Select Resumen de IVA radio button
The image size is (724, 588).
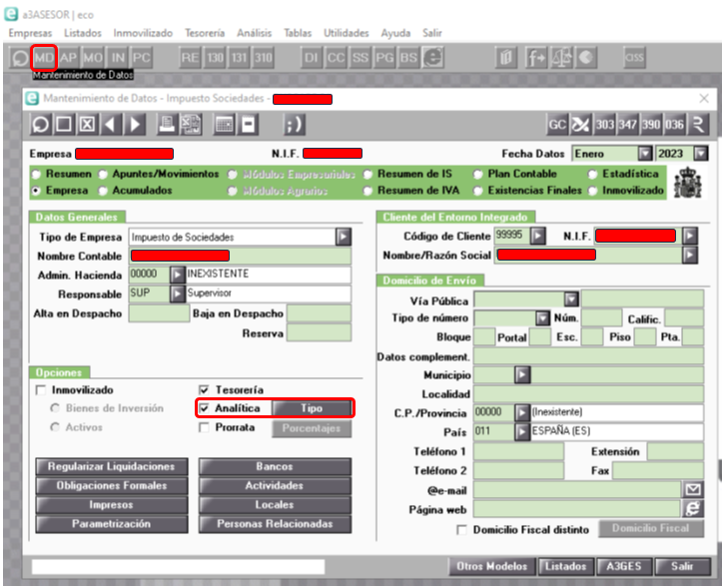point(367,191)
